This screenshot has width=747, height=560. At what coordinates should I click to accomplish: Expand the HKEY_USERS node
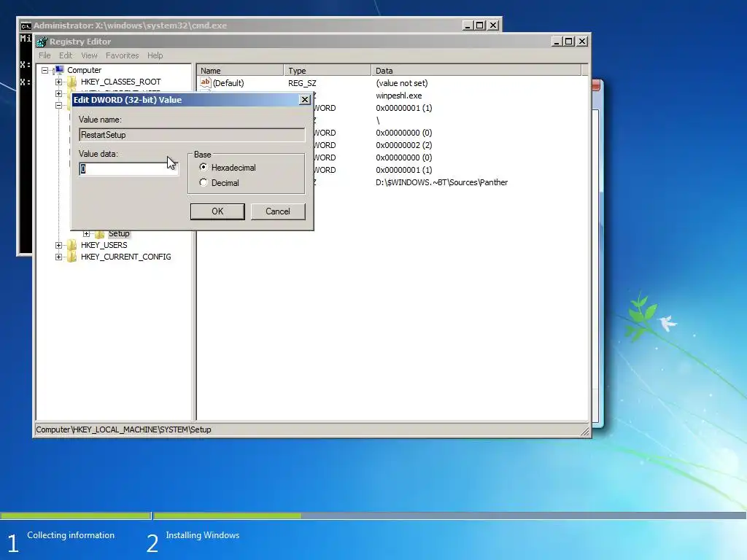click(x=58, y=245)
